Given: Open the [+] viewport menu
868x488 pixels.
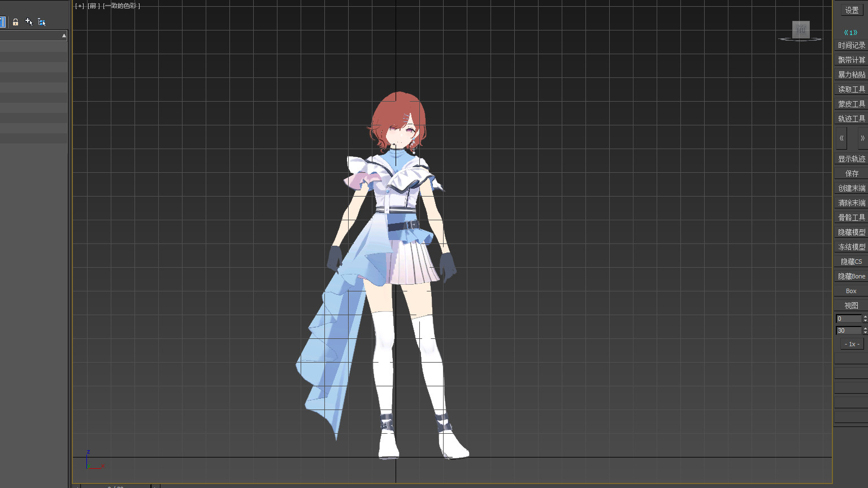Looking at the screenshot, I should pyautogui.click(x=80, y=6).
